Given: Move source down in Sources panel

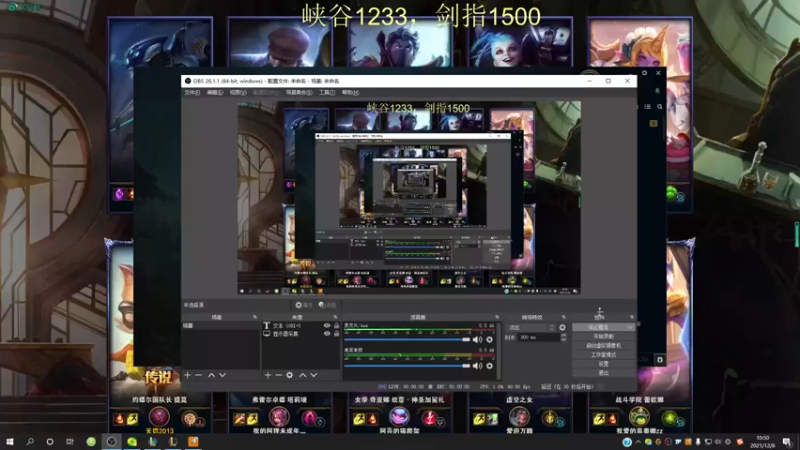Looking at the screenshot, I should point(314,375).
